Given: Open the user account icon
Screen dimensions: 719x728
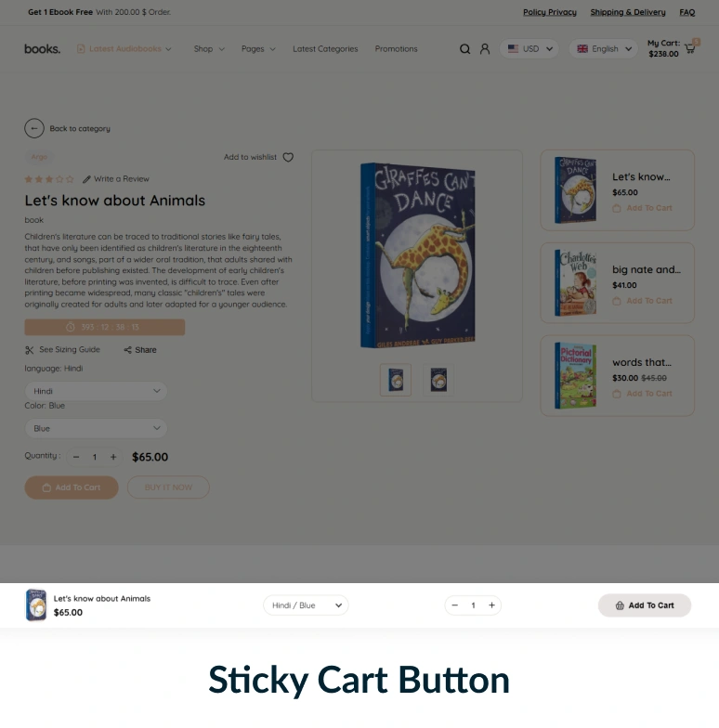Looking at the screenshot, I should 485,48.
